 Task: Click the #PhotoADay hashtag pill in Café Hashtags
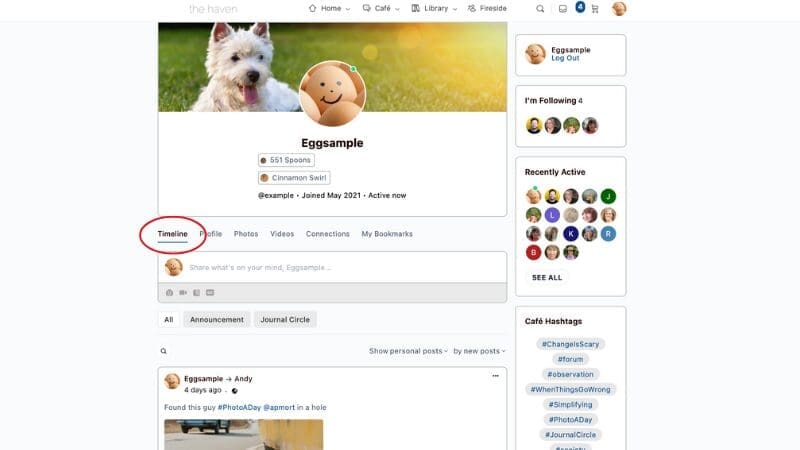pyautogui.click(x=570, y=419)
